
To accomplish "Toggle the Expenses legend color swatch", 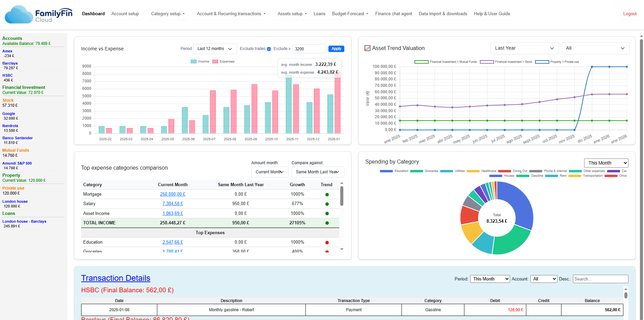I will pyautogui.click(x=215, y=61).
